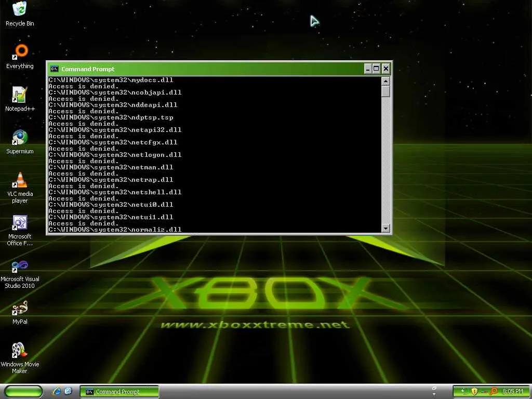
Task: Click the scroll up arrow in Command Prompt
Action: tap(385, 81)
